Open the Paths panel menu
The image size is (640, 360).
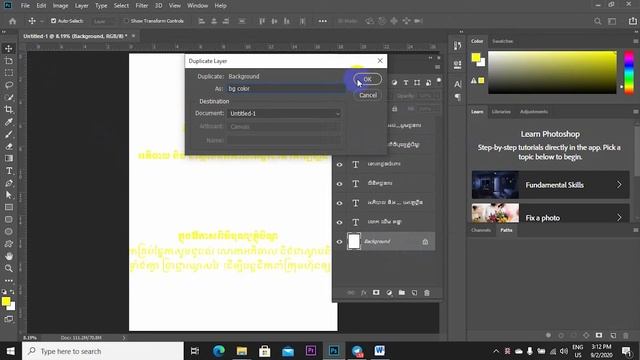tap(636, 230)
